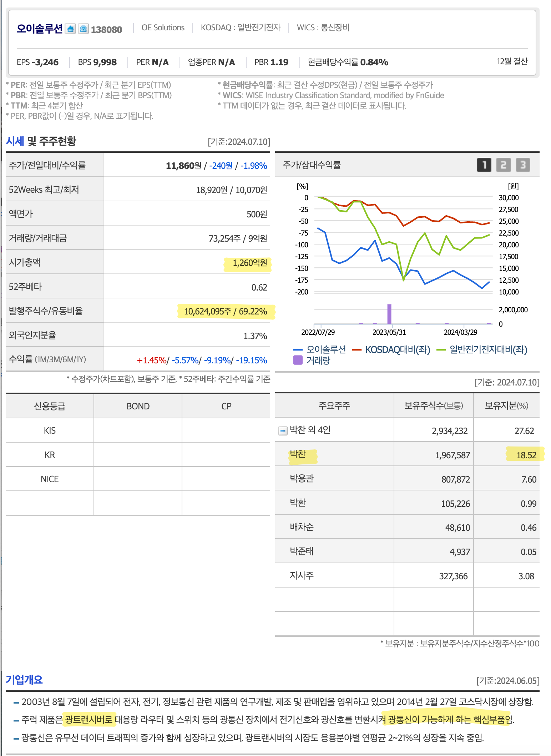Click the BOND column header
Image resolution: width=551 pixels, height=756 pixels.
(138, 406)
